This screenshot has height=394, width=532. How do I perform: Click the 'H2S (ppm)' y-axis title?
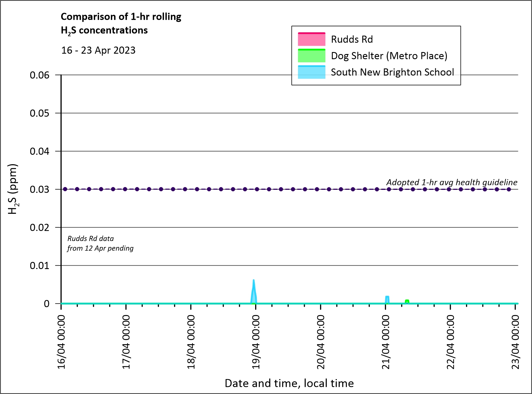(13, 189)
